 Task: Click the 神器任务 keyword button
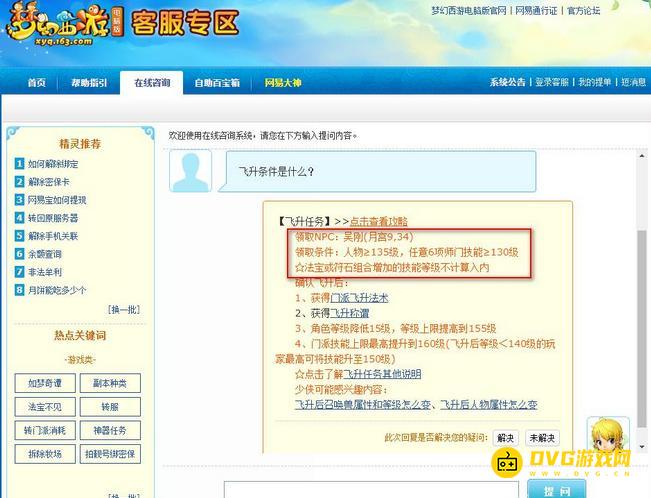coord(110,430)
